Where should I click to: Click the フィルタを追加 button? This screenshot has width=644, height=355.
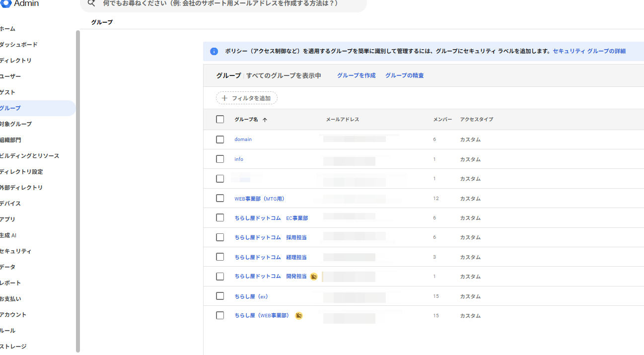coord(247,98)
